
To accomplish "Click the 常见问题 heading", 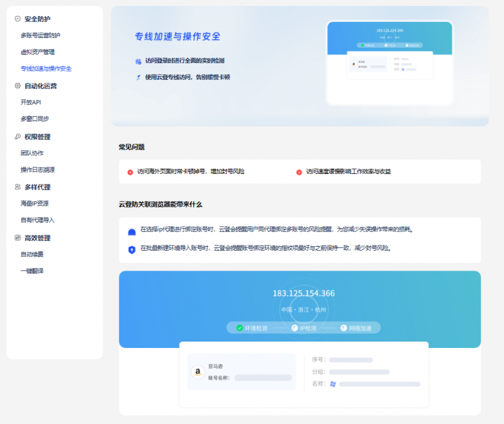I will point(131,147).
